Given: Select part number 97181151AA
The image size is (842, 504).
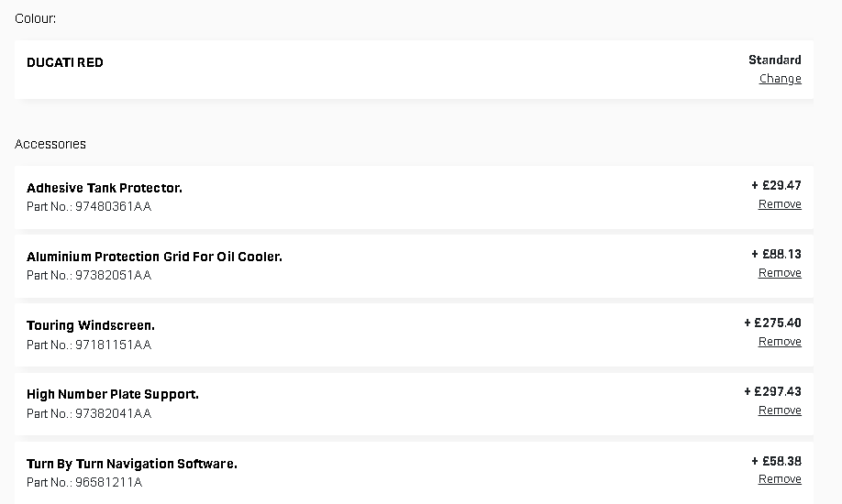Looking at the screenshot, I should (x=114, y=345).
